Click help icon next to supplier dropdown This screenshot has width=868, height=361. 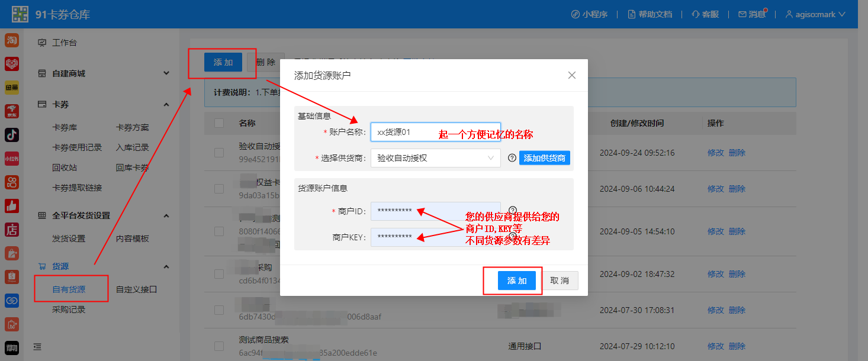(x=512, y=158)
